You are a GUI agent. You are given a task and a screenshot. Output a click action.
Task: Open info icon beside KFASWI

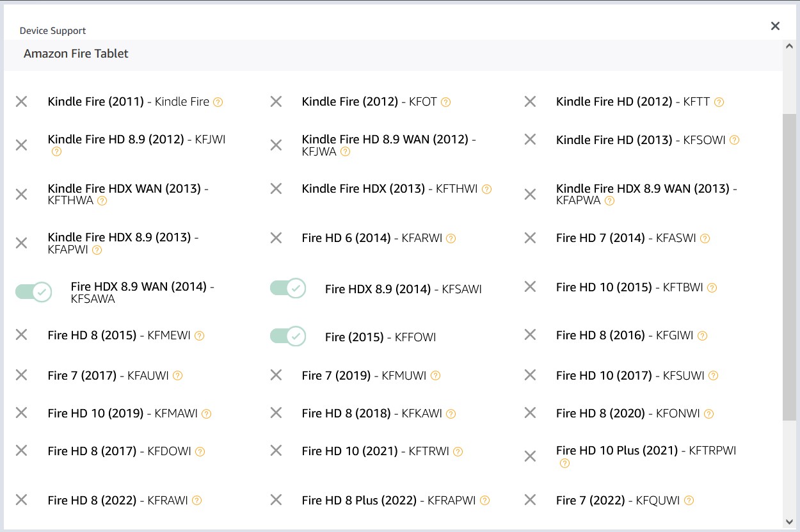point(705,238)
